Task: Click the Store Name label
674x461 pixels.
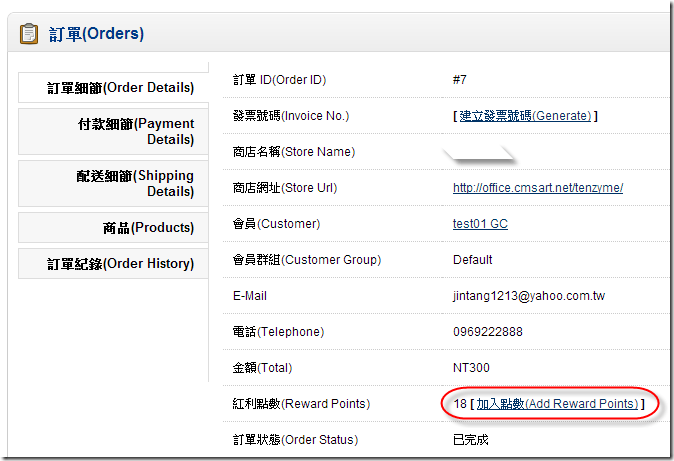Action: (294, 152)
